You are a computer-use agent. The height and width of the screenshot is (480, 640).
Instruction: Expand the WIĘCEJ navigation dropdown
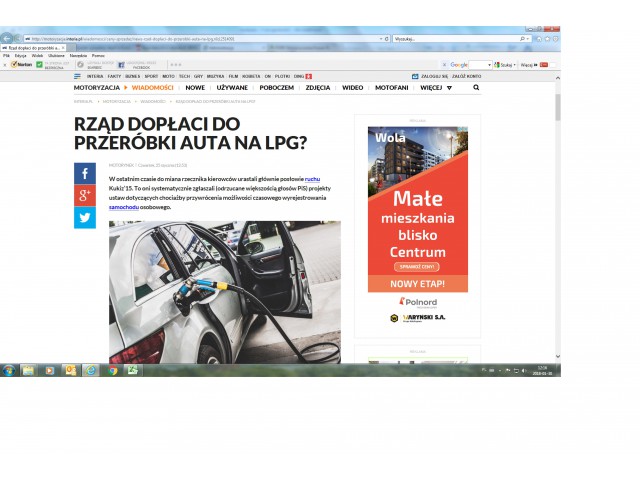(435, 87)
